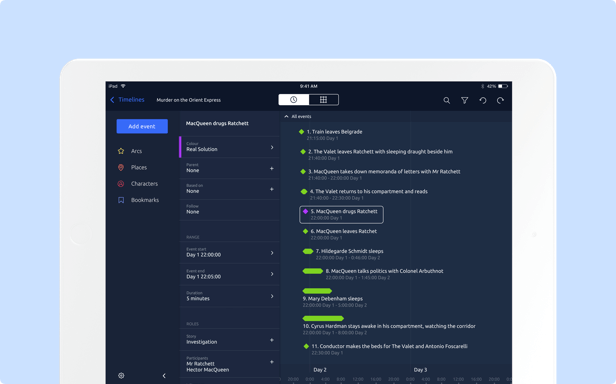Open the Real Solution colour chevron
This screenshot has width=616, height=384.
272,147
